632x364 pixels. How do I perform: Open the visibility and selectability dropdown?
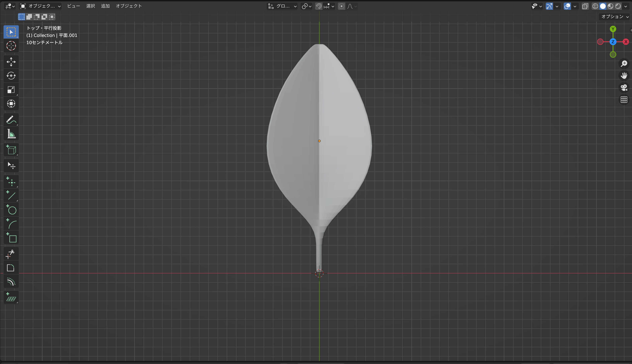(x=537, y=6)
